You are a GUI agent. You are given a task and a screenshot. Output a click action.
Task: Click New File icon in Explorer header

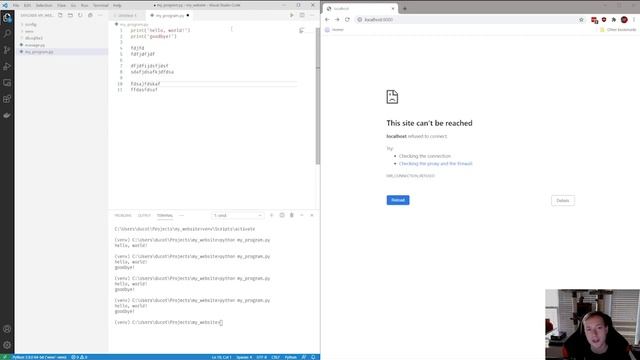60,15
